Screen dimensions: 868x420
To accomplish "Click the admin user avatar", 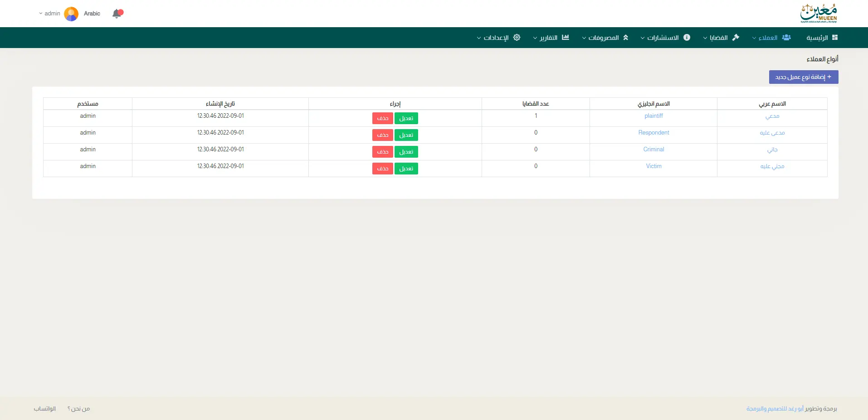I will click(71, 14).
